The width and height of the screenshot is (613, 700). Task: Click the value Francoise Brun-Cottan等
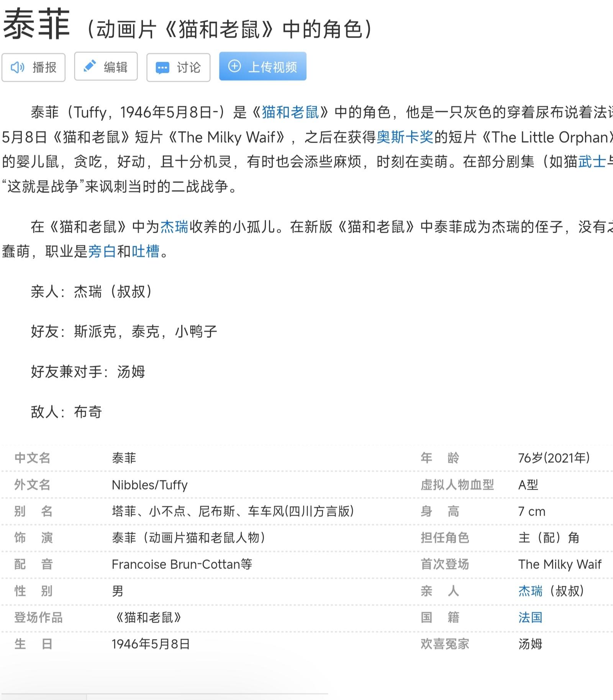pos(182,564)
